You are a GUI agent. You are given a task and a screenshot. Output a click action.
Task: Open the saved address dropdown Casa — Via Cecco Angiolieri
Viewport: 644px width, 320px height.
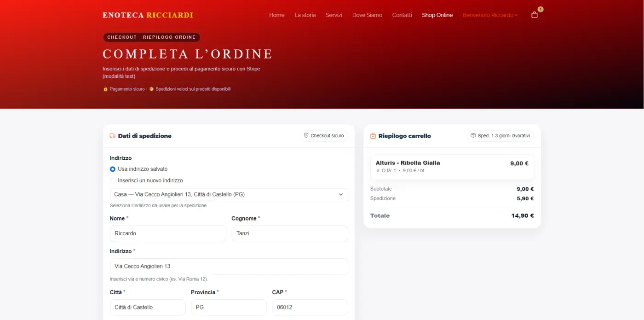coord(229,194)
